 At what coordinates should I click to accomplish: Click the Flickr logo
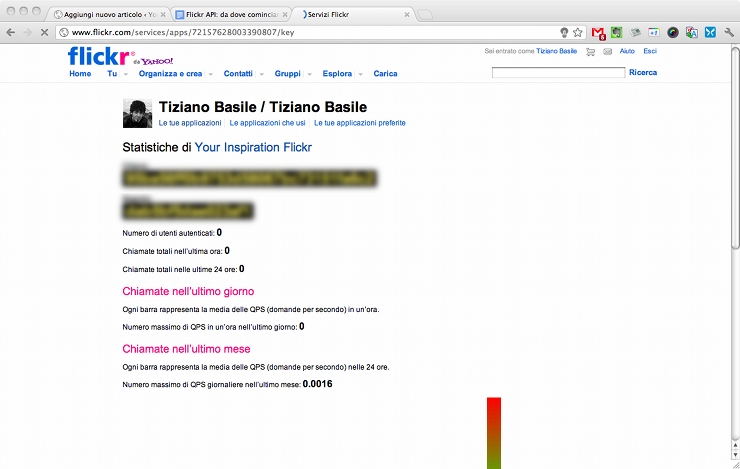pos(98,56)
